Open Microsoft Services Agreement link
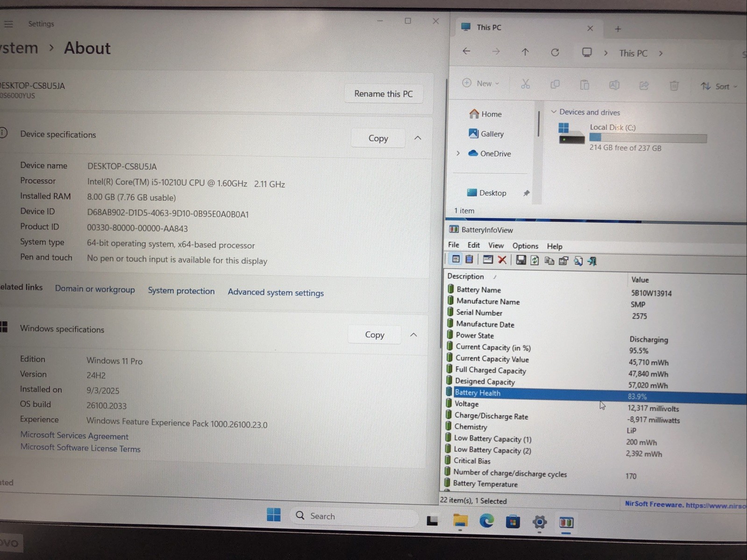Viewport: 747px width, 560px height. tap(74, 435)
